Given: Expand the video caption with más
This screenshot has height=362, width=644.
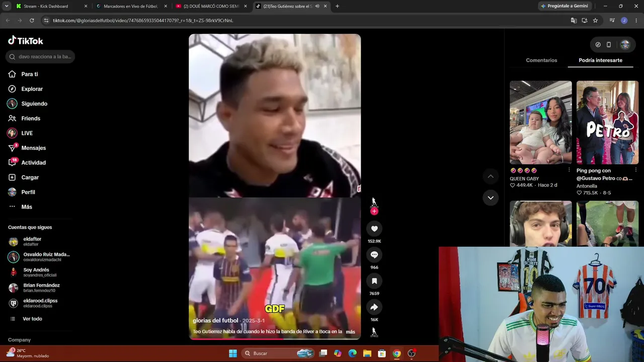Looking at the screenshot, I should pos(351,332).
